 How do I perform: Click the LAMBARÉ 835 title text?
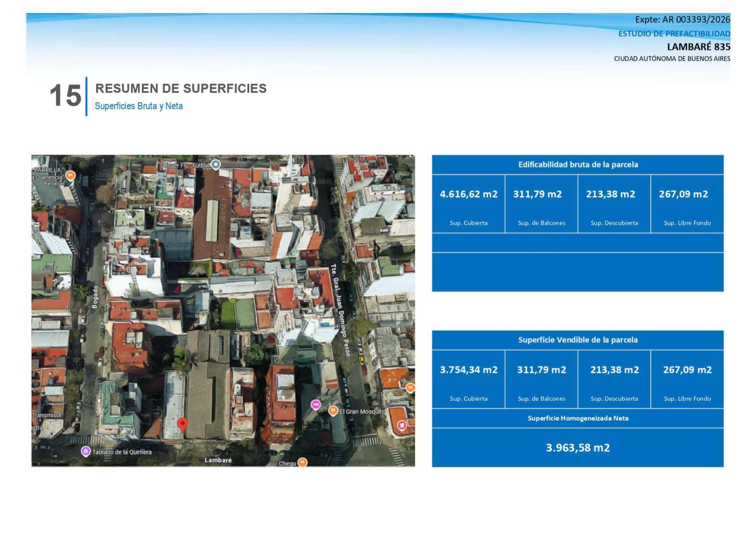tap(698, 47)
